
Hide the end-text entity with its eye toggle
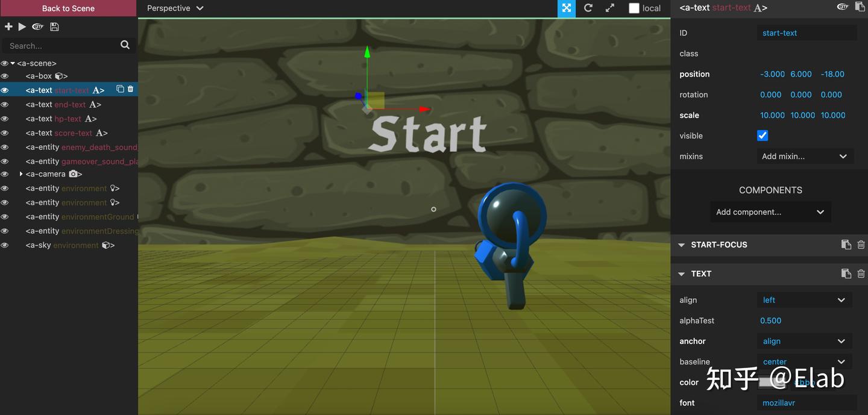click(x=5, y=104)
